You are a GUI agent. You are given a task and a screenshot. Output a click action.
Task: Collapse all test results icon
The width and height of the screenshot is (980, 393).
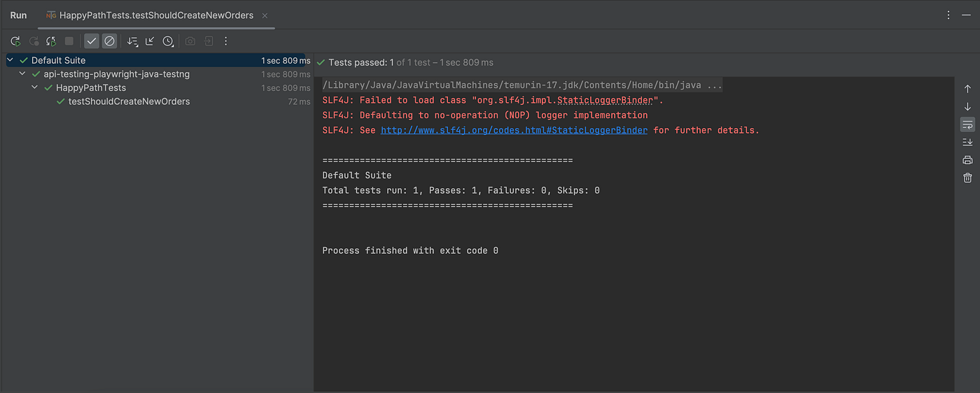(x=150, y=41)
